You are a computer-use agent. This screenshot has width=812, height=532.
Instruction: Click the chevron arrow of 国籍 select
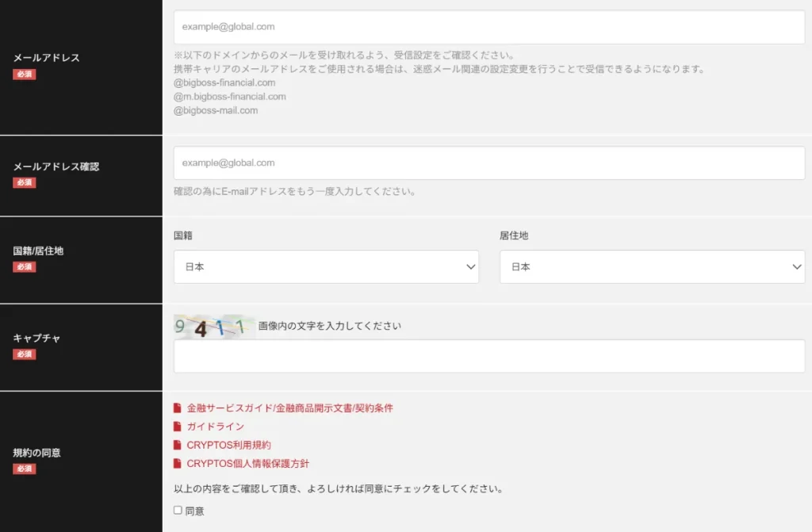[471, 266]
